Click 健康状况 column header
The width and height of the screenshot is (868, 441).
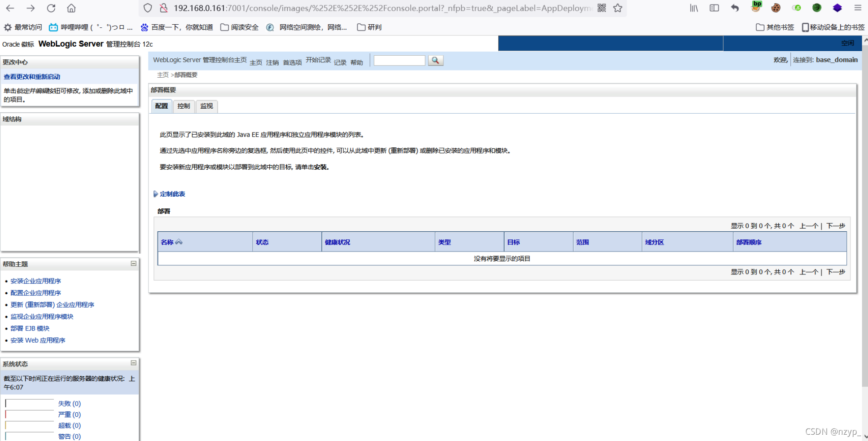click(x=338, y=243)
